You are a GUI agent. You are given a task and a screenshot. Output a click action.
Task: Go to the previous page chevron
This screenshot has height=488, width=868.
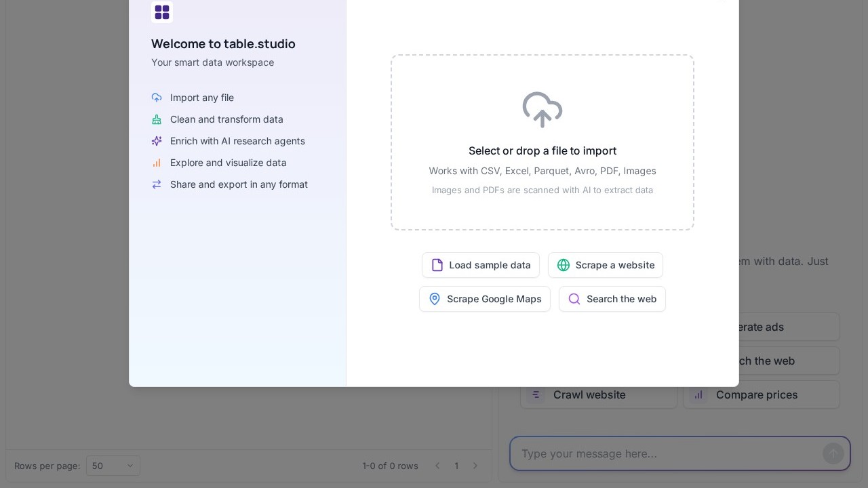(x=437, y=466)
